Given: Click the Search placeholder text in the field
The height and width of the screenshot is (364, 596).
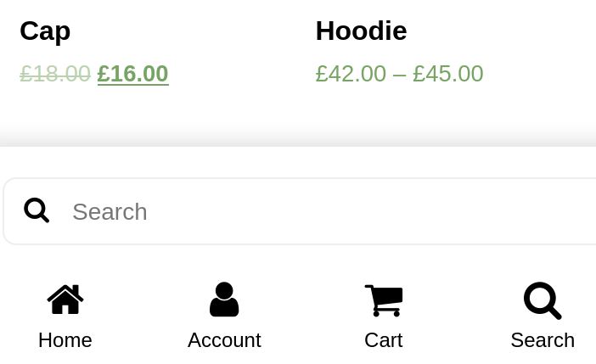Looking at the screenshot, I should click(x=110, y=211).
